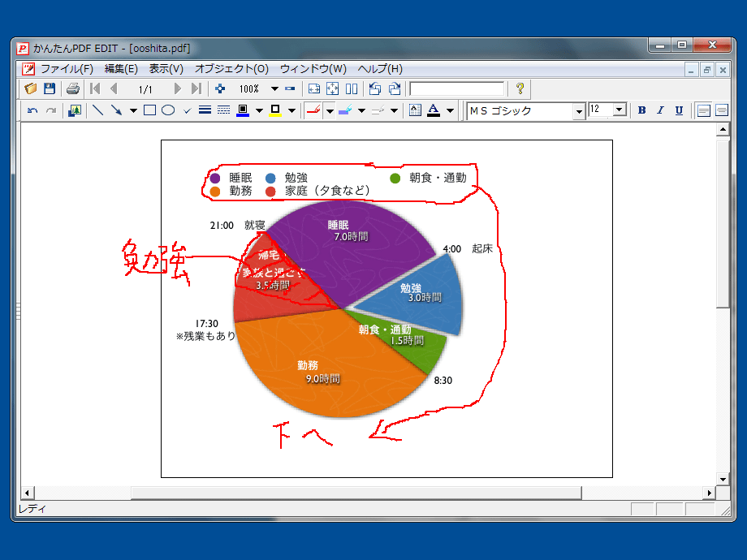The height and width of the screenshot is (560, 747).
Task: Jump to the last page
Action: (x=196, y=88)
